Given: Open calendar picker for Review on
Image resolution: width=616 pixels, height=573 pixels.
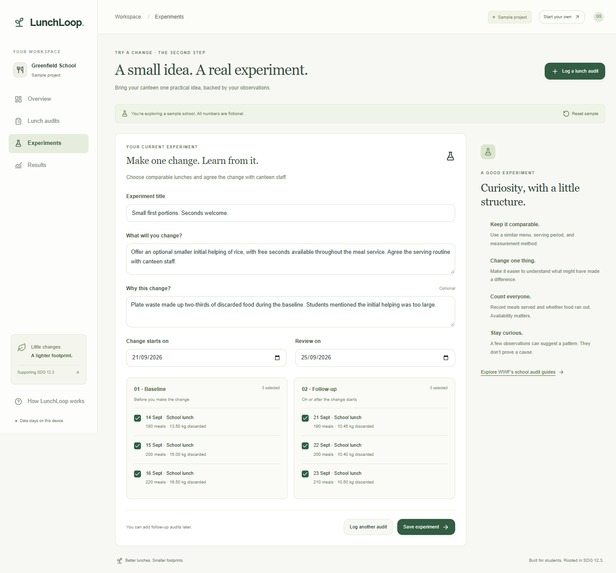Looking at the screenshot, I should point(446,358).
